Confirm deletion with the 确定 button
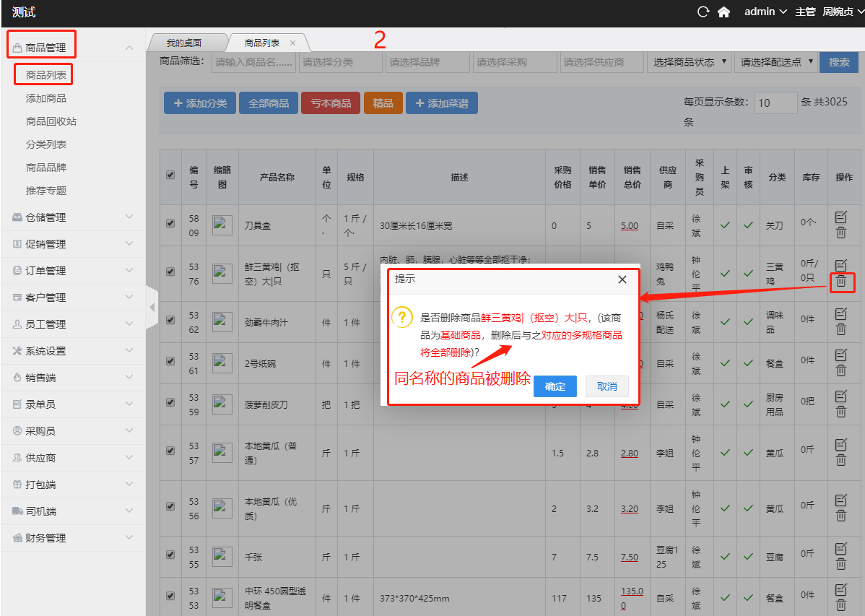 click(555, 386)
